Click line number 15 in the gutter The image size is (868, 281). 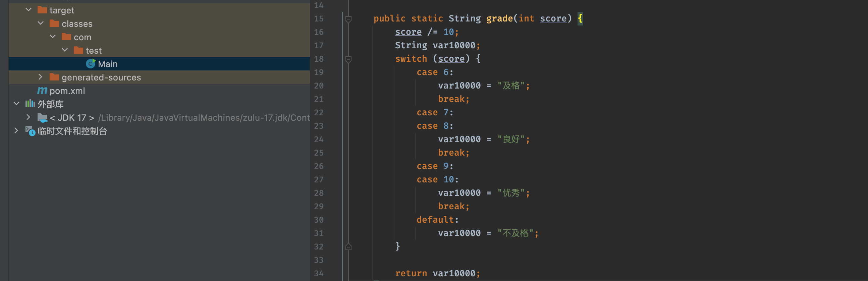click(318, 18)
